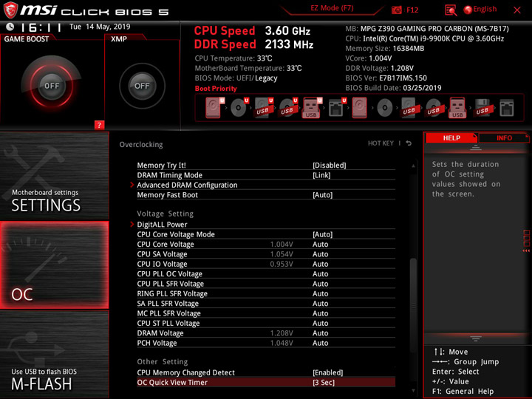Click the English language button
The width and height of the screenshot is (532, 399).
click(x=485, y=9)
